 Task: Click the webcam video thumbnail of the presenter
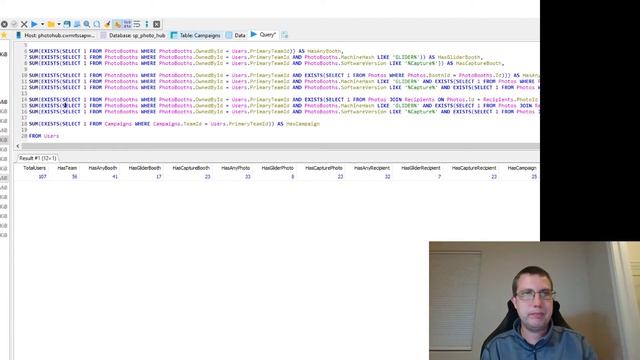[534, 300]
